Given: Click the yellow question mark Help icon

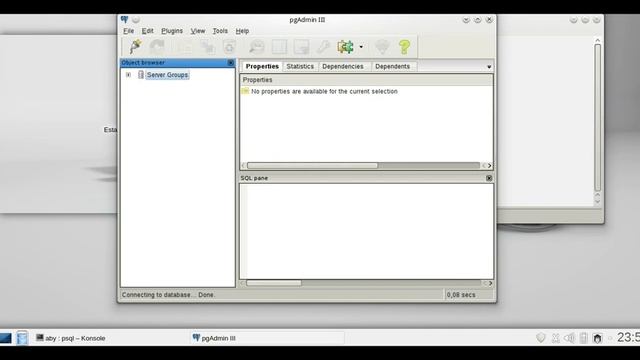Looking at the screenshot, I should [404, 47].
